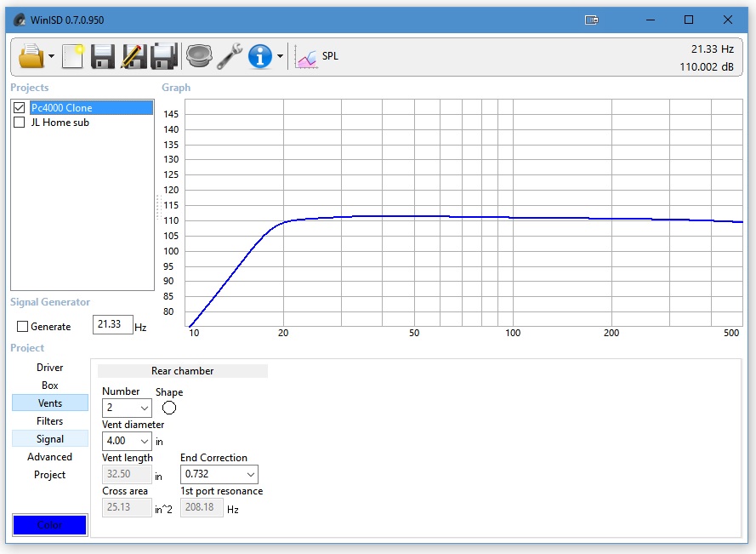
Task: Click the WinISD app icon in title bar
Action: pyautogui.click(x=20, y=20)
